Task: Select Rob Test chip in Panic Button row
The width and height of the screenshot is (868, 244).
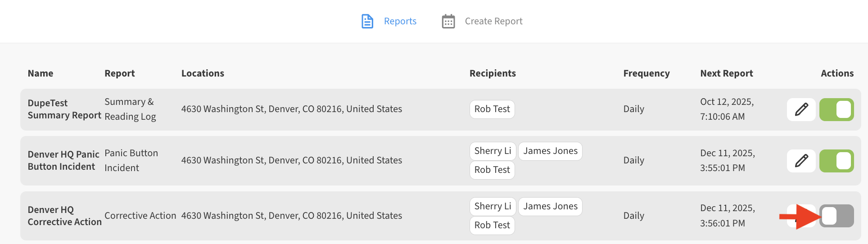Action: pyautogui.click(x=492, y=170)
